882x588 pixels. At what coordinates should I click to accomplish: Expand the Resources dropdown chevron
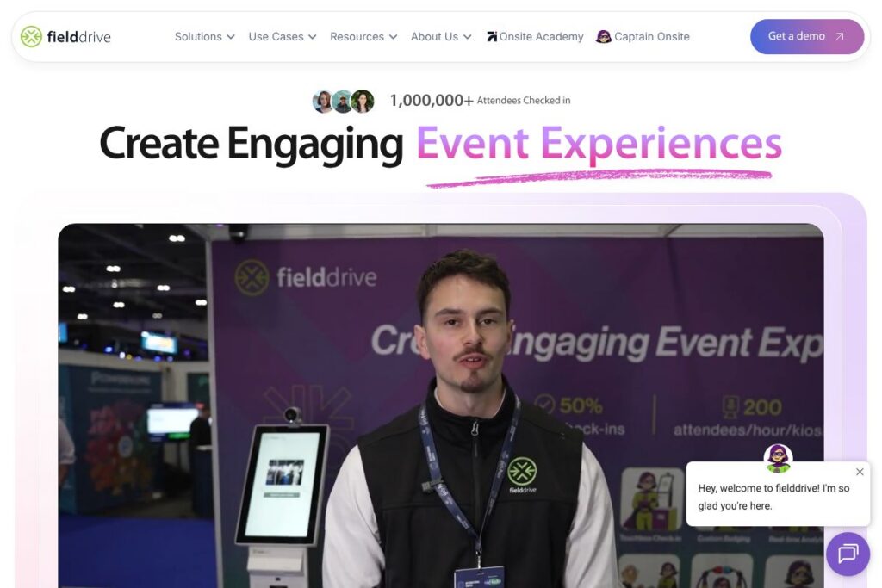tap(393, 37)
